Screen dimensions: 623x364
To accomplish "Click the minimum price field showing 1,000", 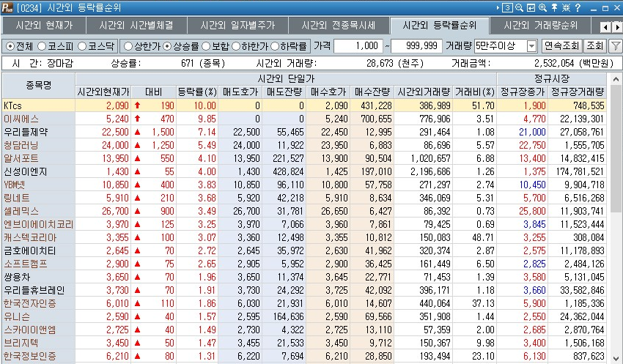I will pyautogui.click(x=358, y=46).
